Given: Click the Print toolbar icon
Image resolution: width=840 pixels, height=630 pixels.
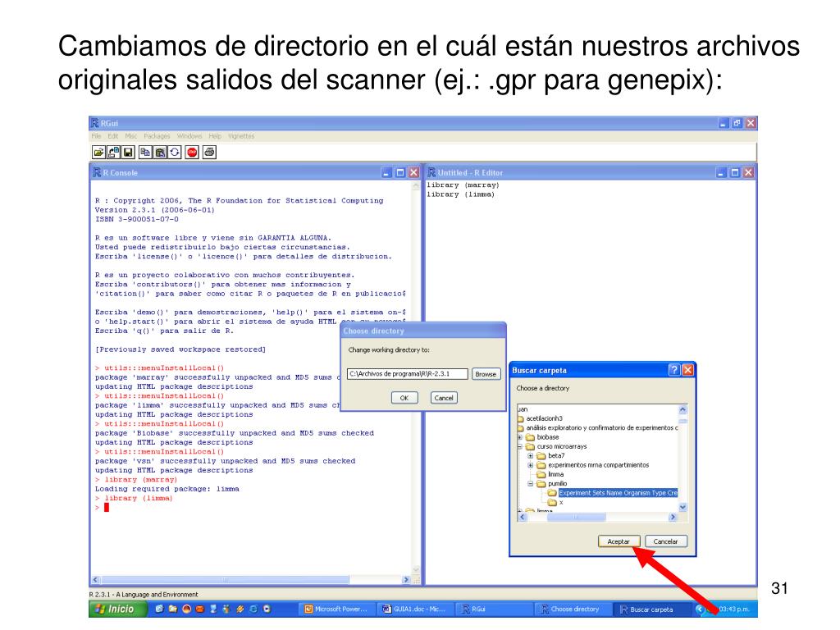Looking at the screenshot, I should (x=209, y=153).
